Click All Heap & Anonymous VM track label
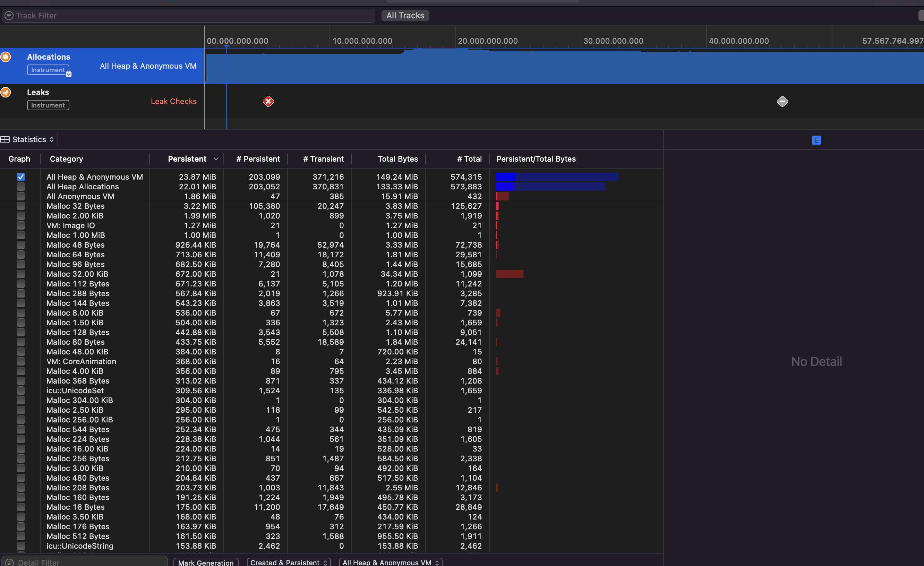924x566 pixels. point(148,66)
